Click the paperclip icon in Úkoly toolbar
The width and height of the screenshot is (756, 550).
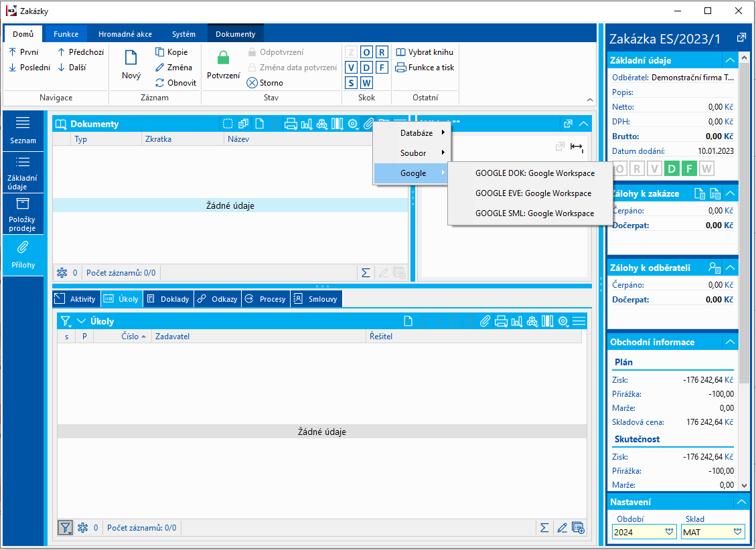485,321
